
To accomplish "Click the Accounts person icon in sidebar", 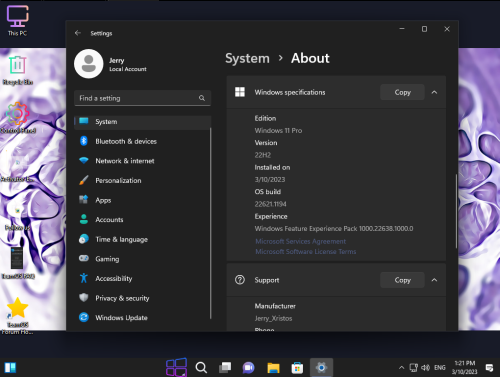I will click(84, 219).
